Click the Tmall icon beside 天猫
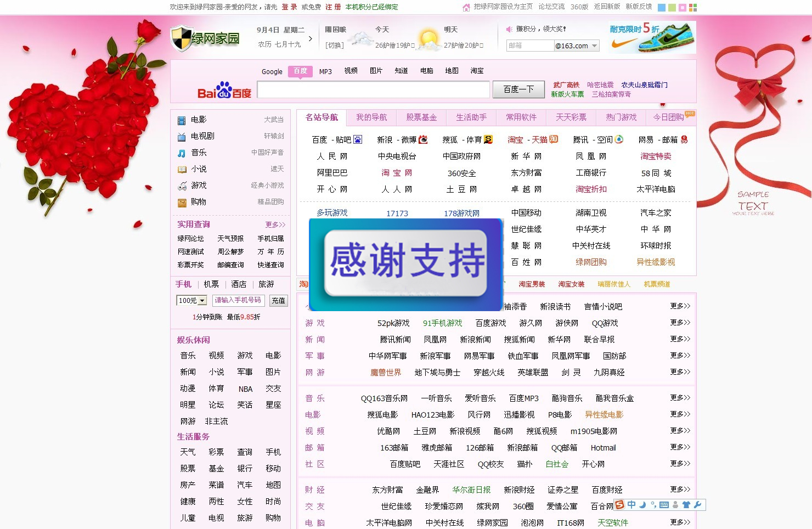The height and width of the screenshot is (529, 812). (x=554, y=139)
